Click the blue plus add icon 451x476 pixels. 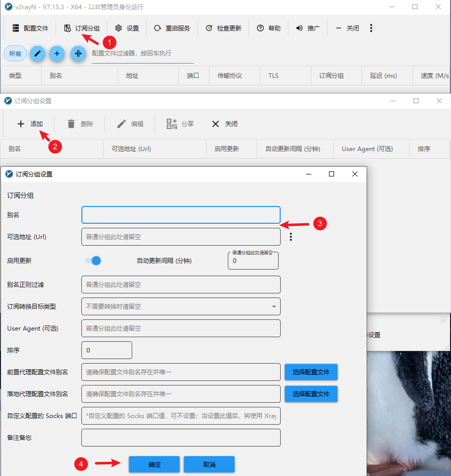(x=56, y=53)
